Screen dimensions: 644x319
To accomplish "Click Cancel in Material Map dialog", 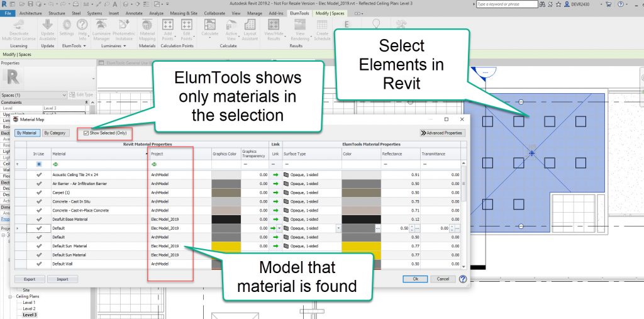I will tap(443, 279).
